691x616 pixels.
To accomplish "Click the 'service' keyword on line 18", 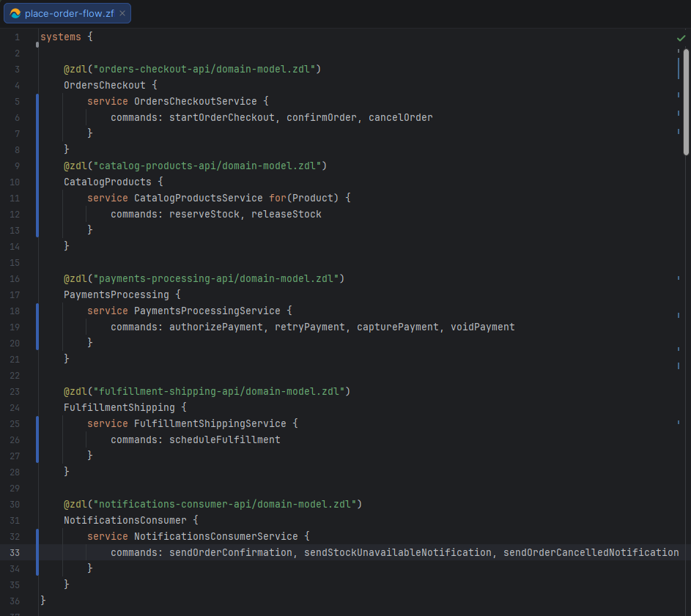I will 108,311.
